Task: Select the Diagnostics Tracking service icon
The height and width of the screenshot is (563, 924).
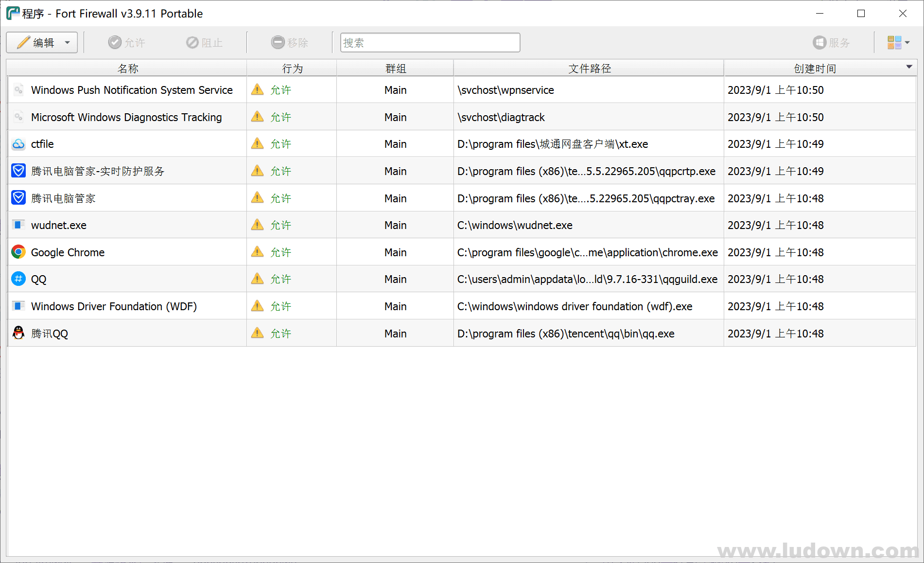Action: tap(18, 117)
